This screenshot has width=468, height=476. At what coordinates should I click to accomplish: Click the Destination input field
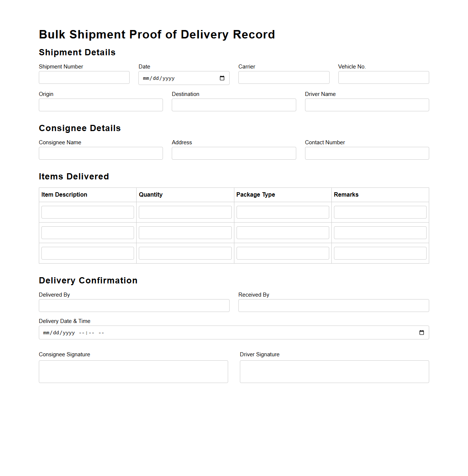(234, 105)
